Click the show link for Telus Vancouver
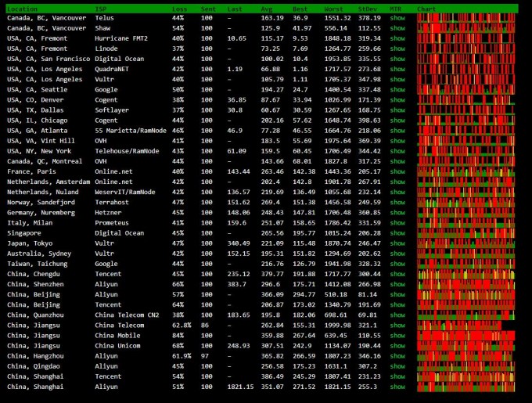 tap(397, 18)
